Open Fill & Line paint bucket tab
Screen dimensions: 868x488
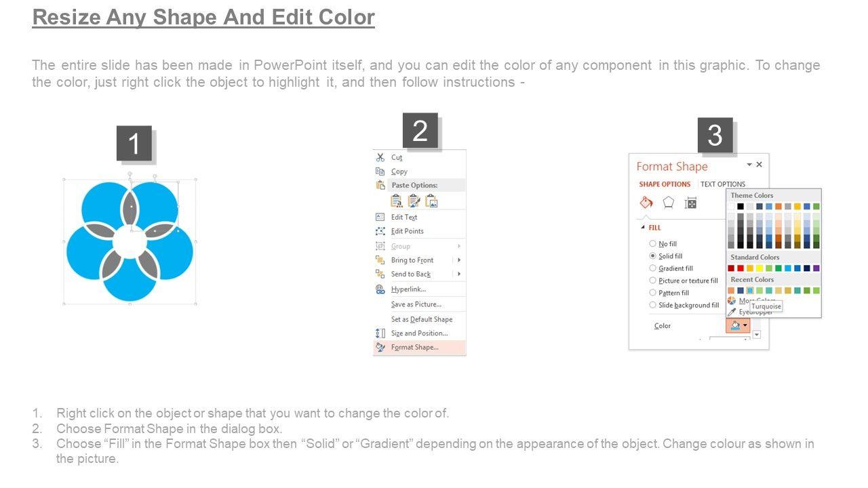(x=646, y=203)
